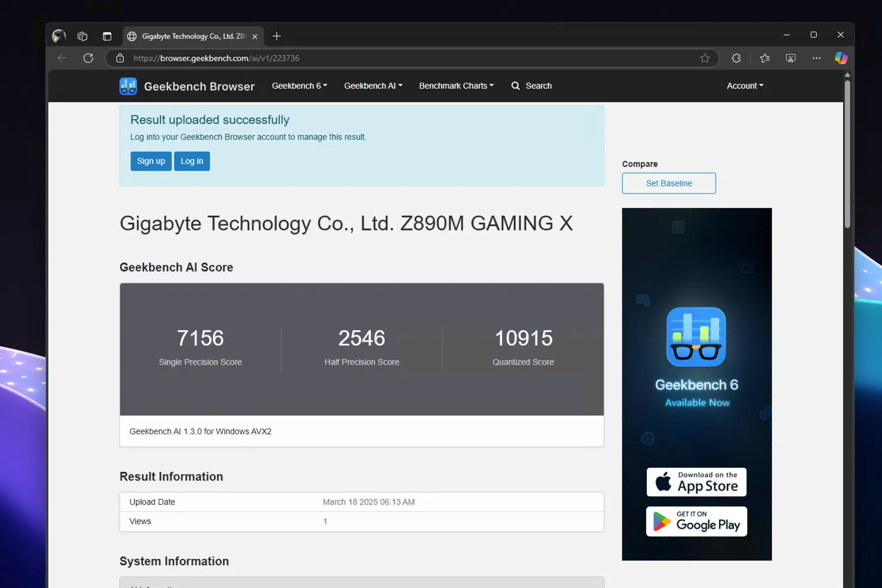882x588 pixels.
Task: Open the tab actions menu icon
Action: (x=107, y=36)
